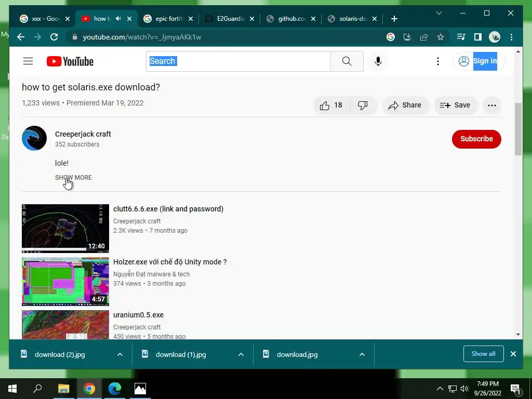Image resolution: width=532 pixels, height=399 pixels.
Task: Open the Chrome three-dot menu
Action: point(511,37)
